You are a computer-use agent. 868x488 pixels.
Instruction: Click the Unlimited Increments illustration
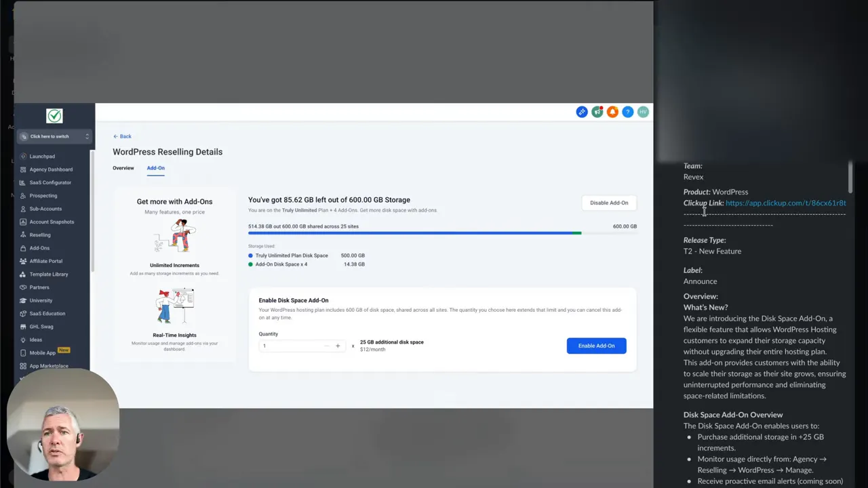pyautogui.click(x=174, y=237)
